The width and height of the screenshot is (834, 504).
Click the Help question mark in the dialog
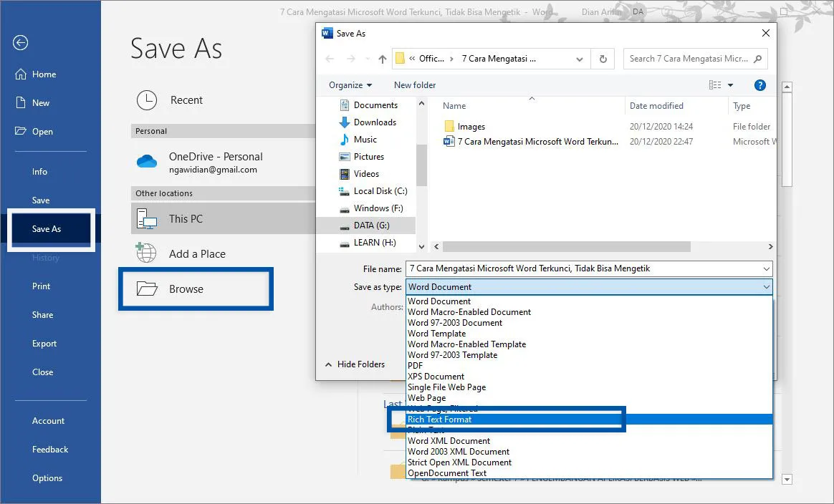click(x=759, y=84)
